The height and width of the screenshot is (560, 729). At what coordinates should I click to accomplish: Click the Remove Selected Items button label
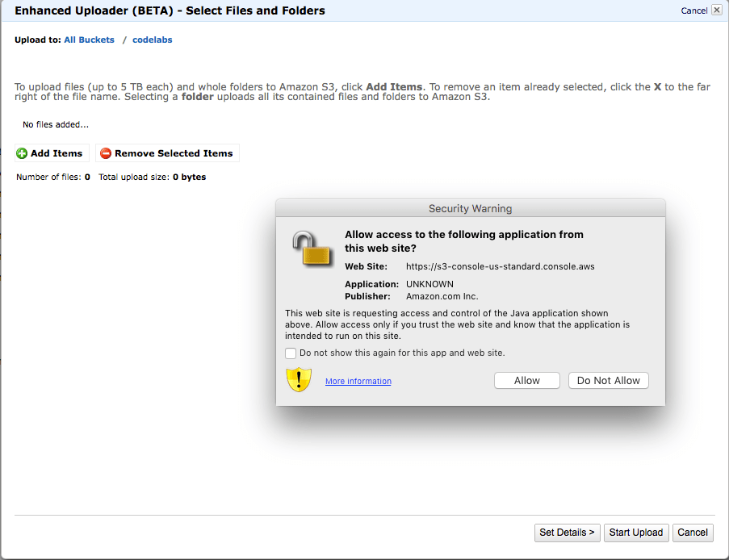click(174, 153)
